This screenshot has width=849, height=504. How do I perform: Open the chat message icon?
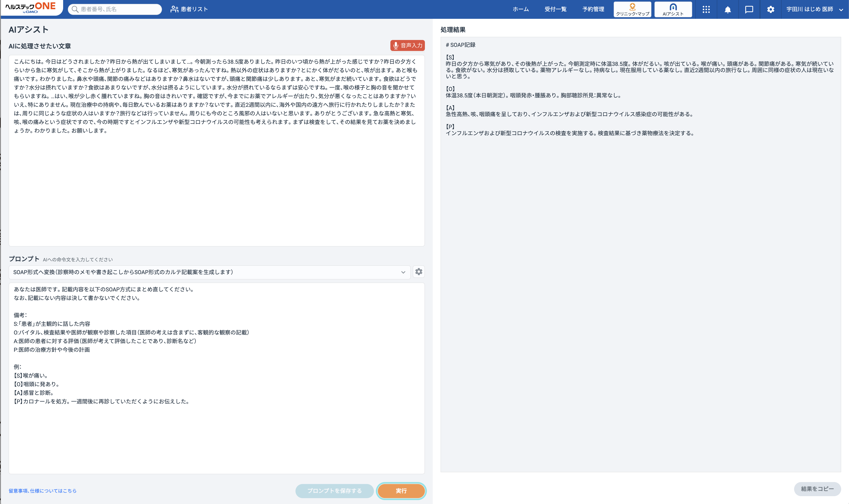(x=749, y=9)
